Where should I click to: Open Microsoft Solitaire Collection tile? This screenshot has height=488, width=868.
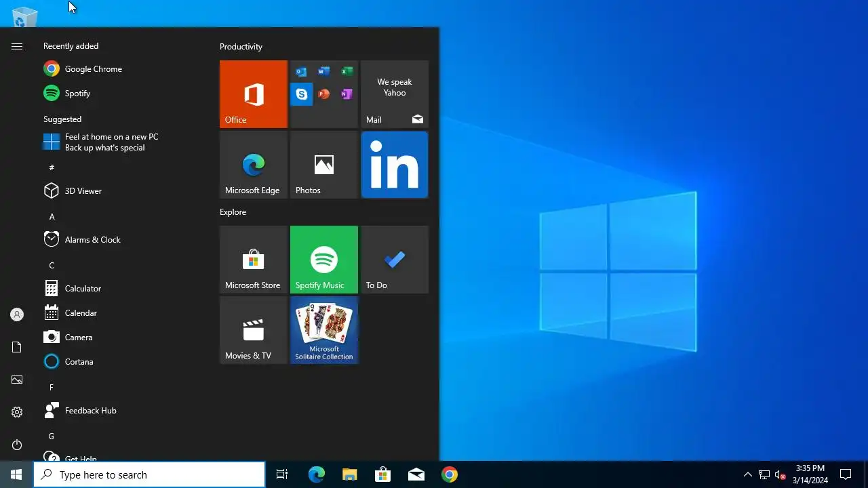[x=324, y=330]
